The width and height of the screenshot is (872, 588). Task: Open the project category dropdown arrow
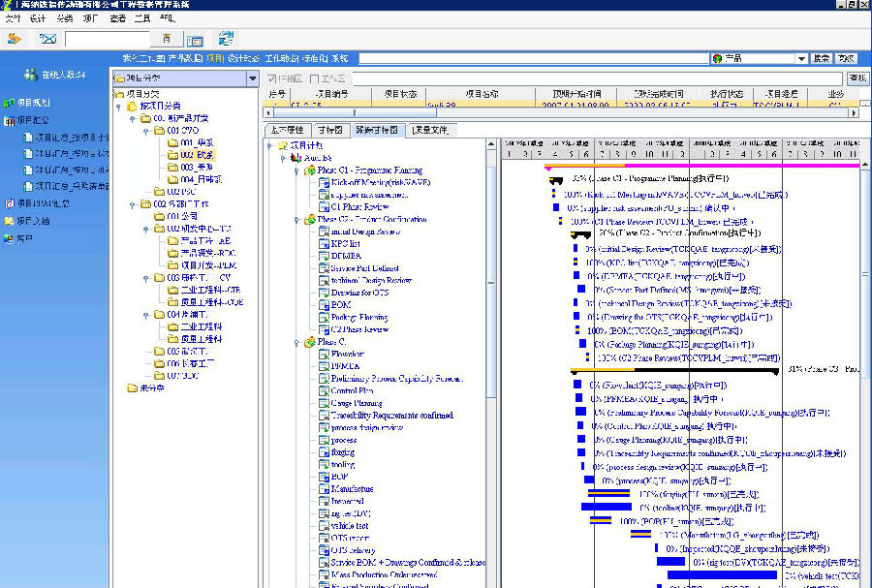(253, 77)
